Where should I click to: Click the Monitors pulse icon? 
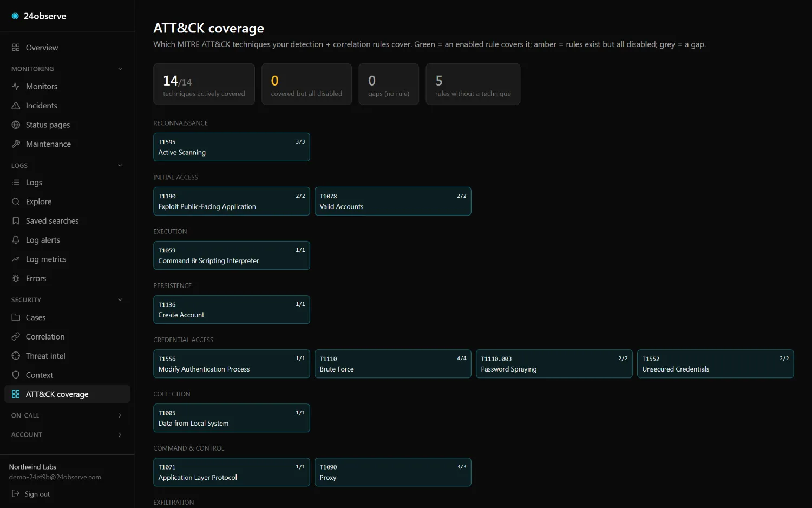tap(16, 86)
